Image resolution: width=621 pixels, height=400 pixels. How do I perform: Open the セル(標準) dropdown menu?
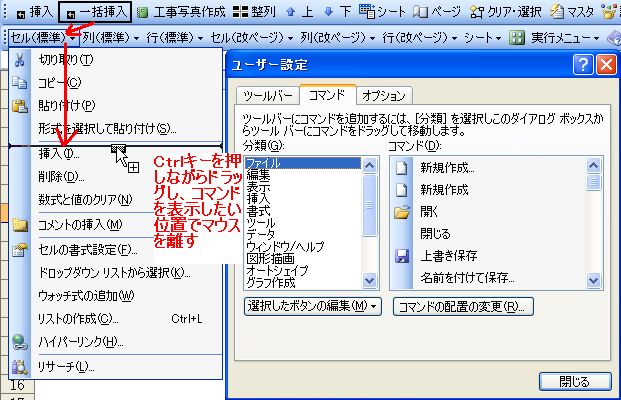tap(42, 37)
